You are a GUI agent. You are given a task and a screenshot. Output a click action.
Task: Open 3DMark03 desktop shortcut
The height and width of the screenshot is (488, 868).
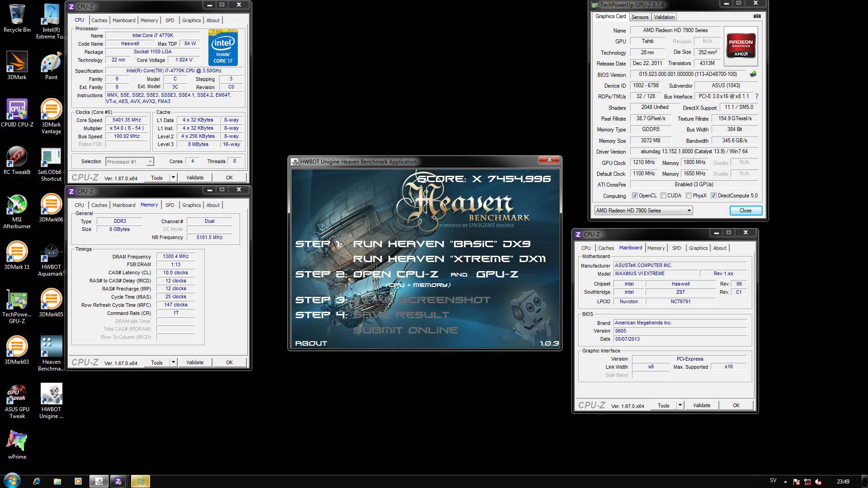(17, 350)
